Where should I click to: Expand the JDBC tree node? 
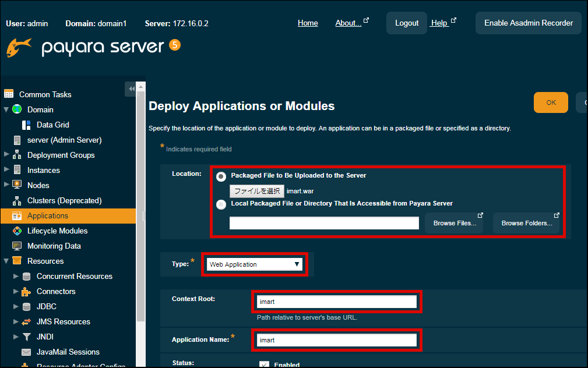pyautogui.click(x=16, y=306)
